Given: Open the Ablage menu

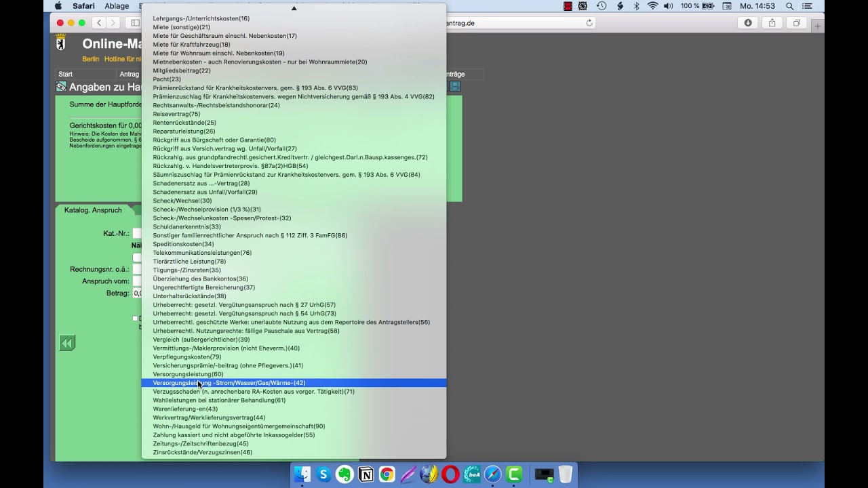Looking at the screenshot, I should (x=117, y=6).
